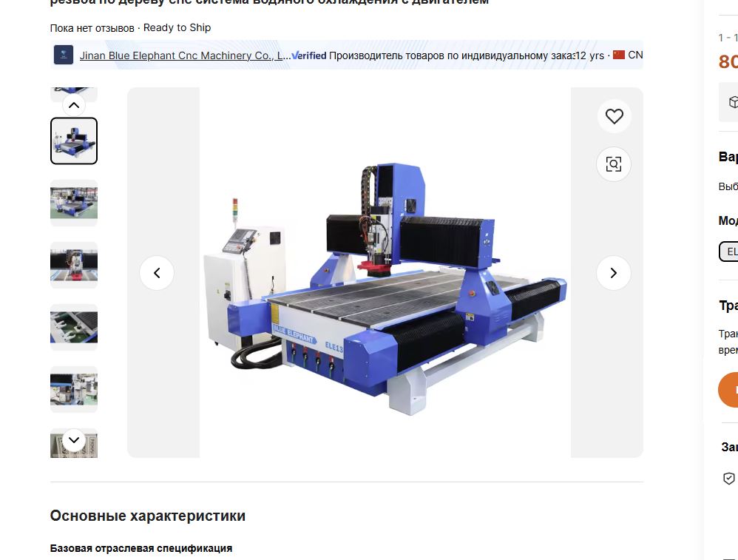This screenshot has height=560, width=738.
Task: Select the spindle close-up thumbnail
Action: pyautogui.click(x=74, y=265)
